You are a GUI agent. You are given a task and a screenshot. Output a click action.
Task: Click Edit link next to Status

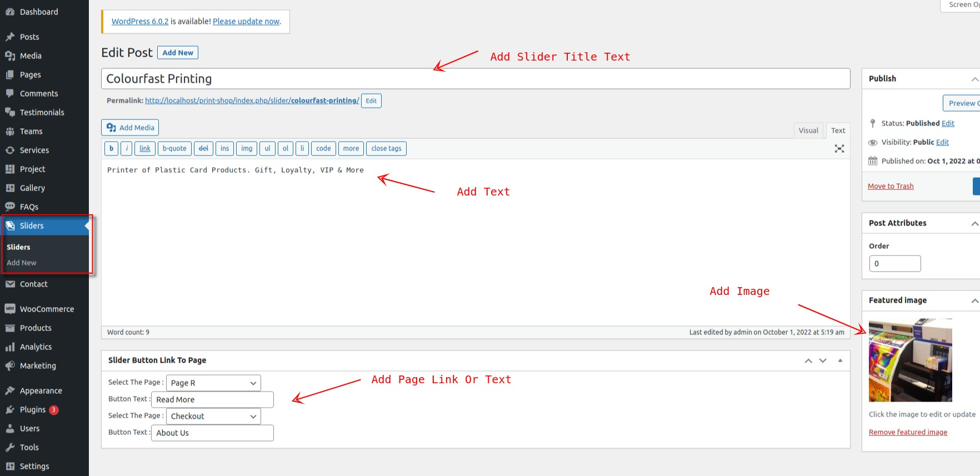coord(948,123)
